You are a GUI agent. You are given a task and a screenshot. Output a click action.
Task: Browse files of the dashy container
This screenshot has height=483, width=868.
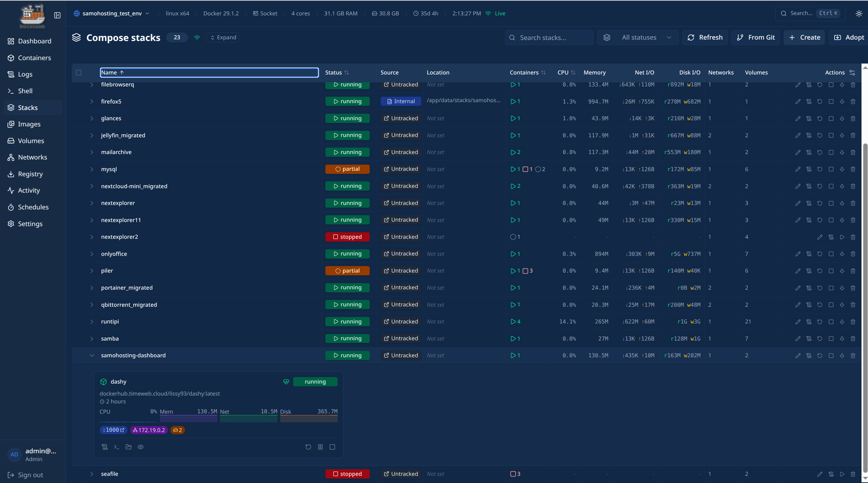[x=128, y=447]
